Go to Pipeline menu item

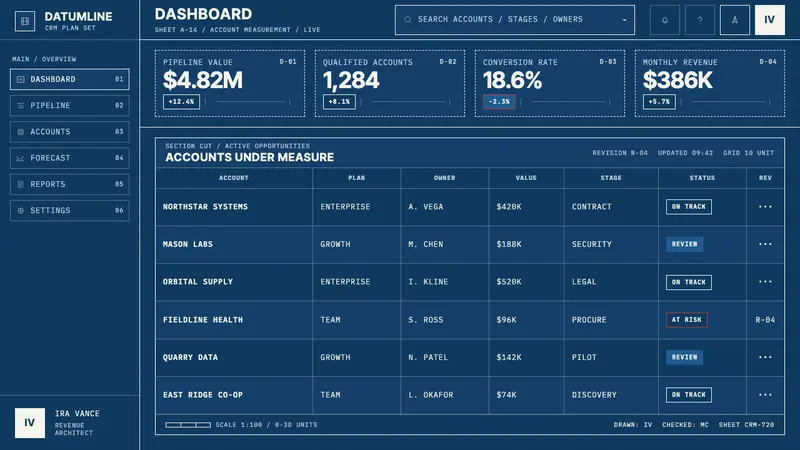pos(69,106)
